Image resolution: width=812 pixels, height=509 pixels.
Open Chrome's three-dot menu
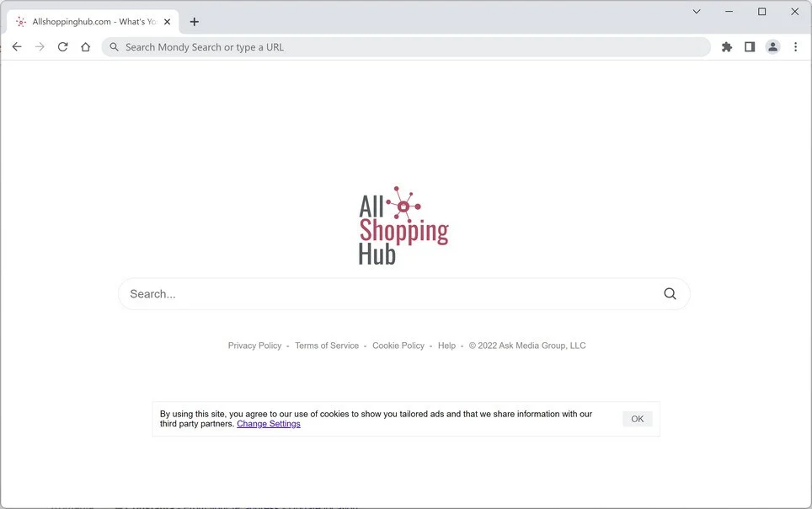(x=795, y=47)
